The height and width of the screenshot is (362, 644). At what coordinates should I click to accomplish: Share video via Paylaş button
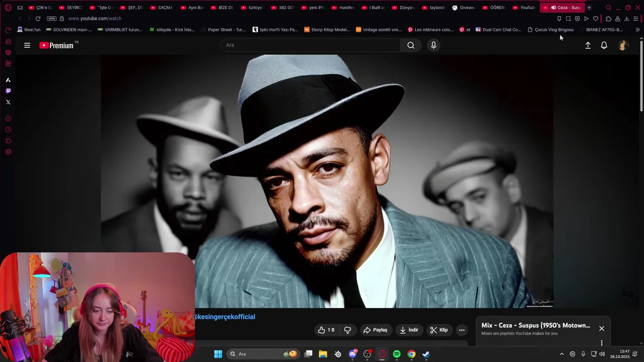375,330
